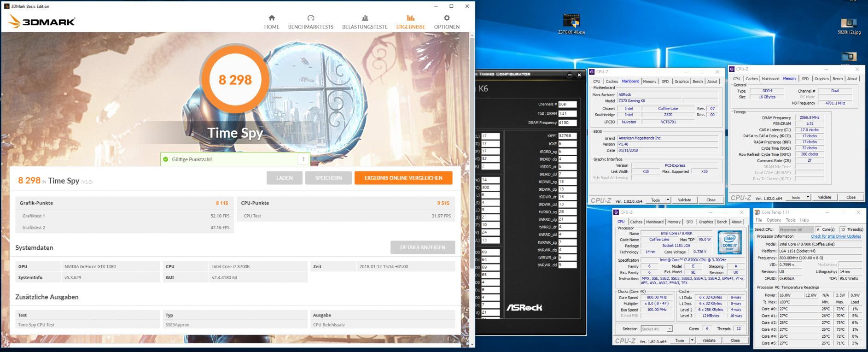Open the 3DMark Home icon
This screenshot has width=868, height=352.
(x=272, y=18)
